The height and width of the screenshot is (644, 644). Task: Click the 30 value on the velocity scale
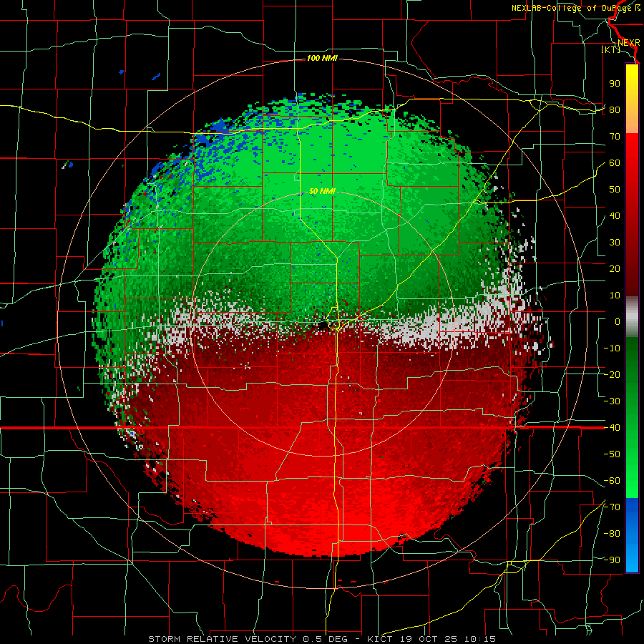pyautogui.click(x=615, y=243)
